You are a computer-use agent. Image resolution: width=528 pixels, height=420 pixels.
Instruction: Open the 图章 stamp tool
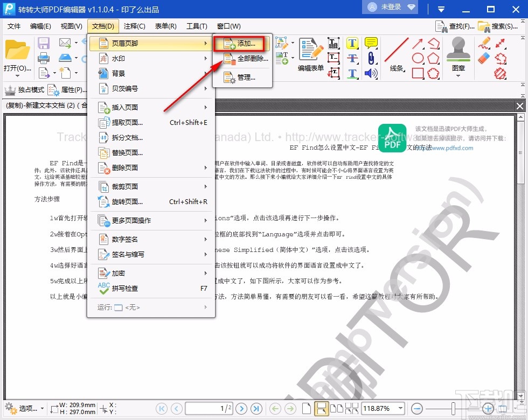click(x=458, y=54)
